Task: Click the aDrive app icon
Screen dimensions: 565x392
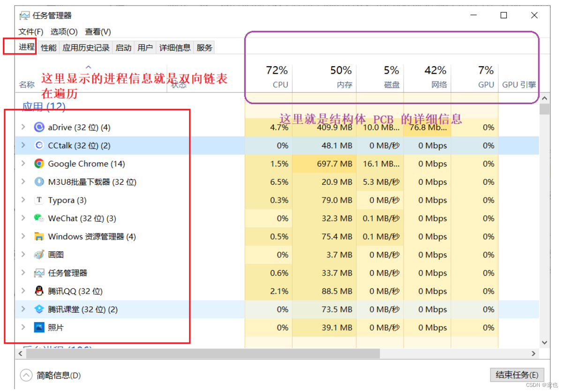Action: click(39, 127)
